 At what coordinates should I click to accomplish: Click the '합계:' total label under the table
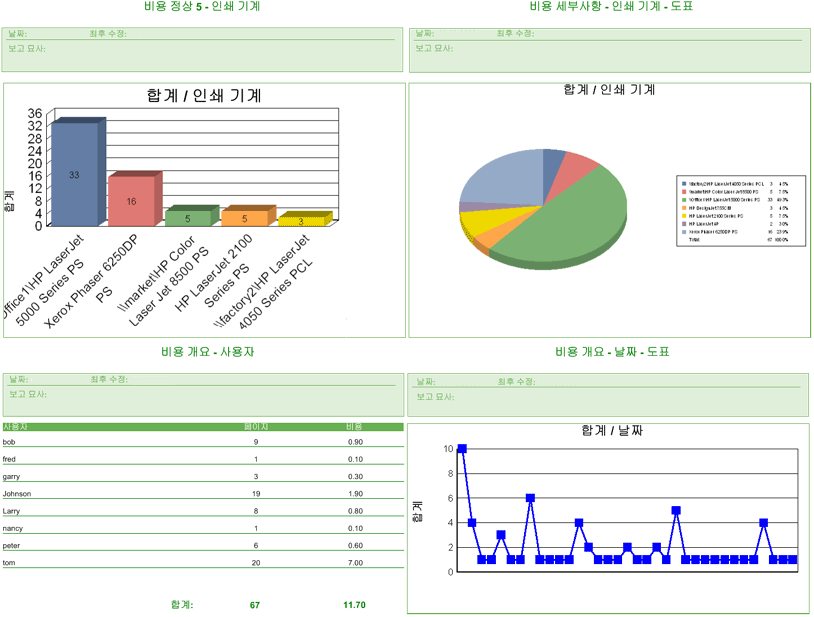[x=182, y=605]
